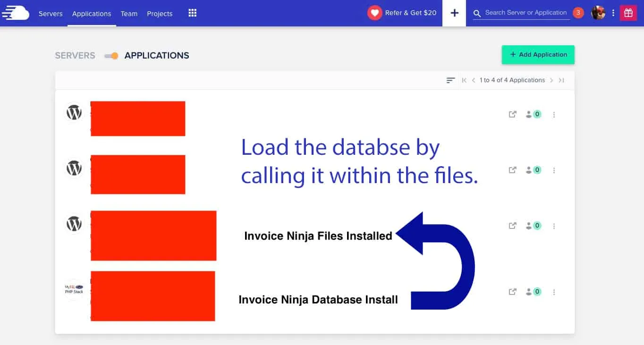Open options menu for third WordPress app

(554, 226)
